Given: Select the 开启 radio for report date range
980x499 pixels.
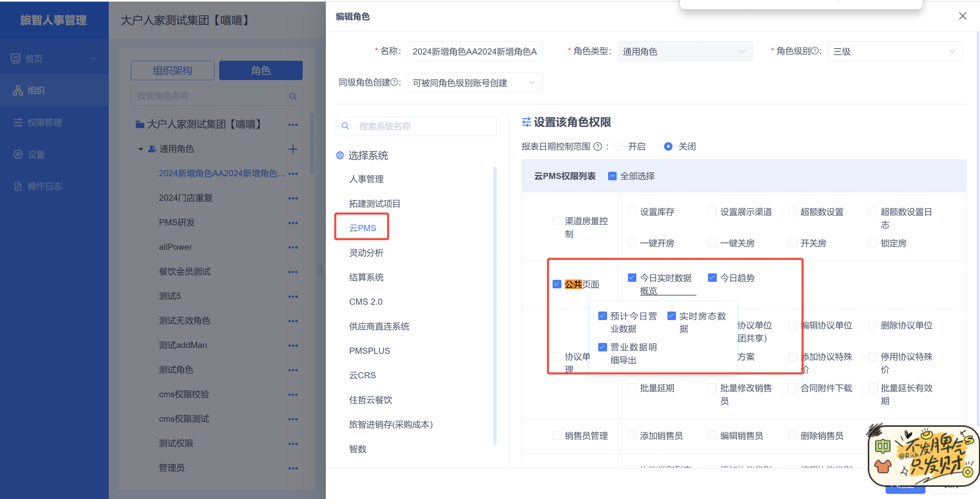Looking at the screenshot, I should pyautogui.click(x=618, y=147).
